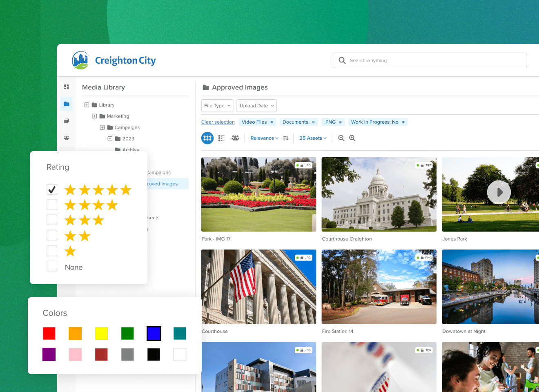Pick the gray color swatch
The image size is (539, 392).
point(127,354)
